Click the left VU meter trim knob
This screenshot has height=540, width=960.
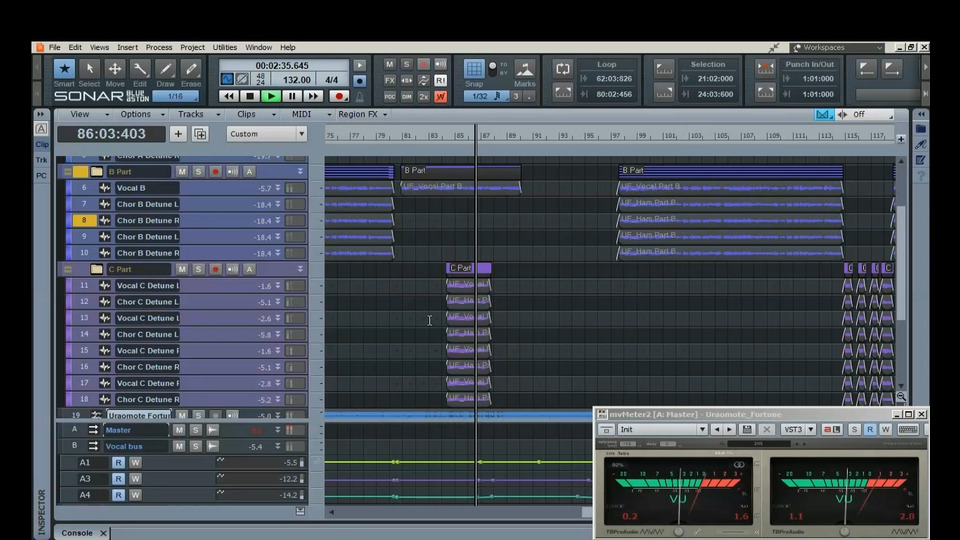677,532
